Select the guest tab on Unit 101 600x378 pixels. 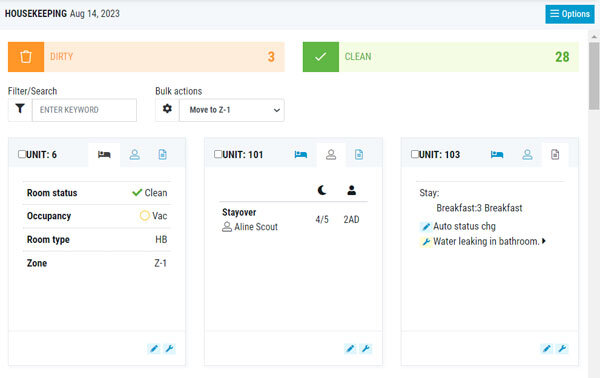coord(331,155)
